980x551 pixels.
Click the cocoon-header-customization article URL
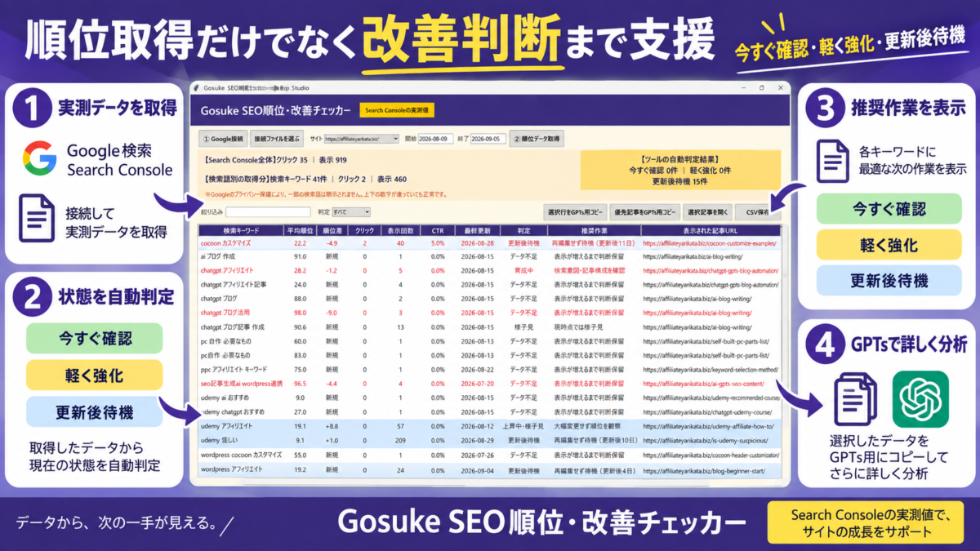click(x=709, y=454)
